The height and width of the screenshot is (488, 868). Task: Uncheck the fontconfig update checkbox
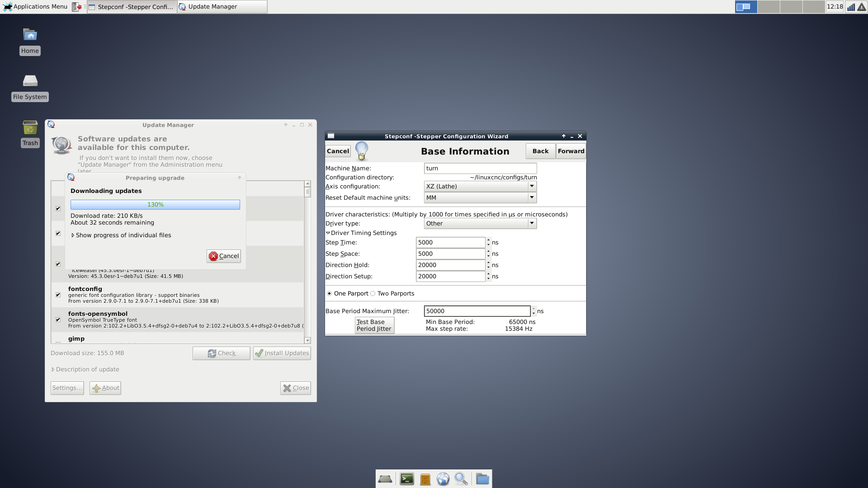coord(58,295)
